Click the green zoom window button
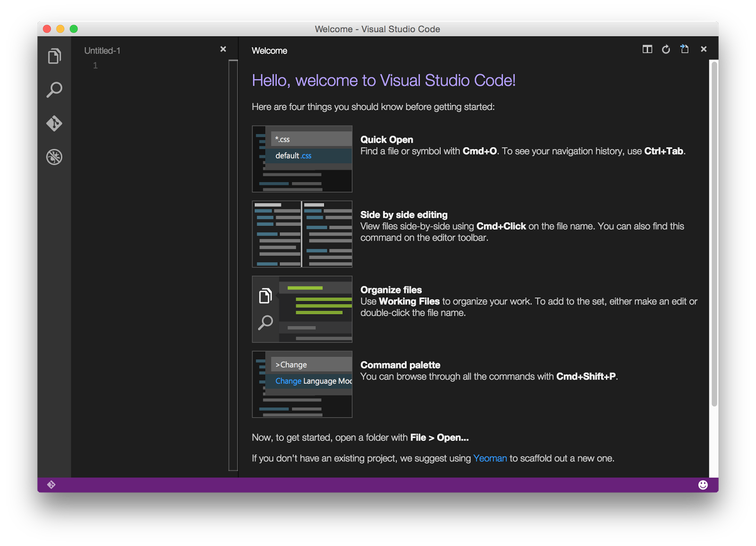The image size is (756, 546). click(74, 29)
